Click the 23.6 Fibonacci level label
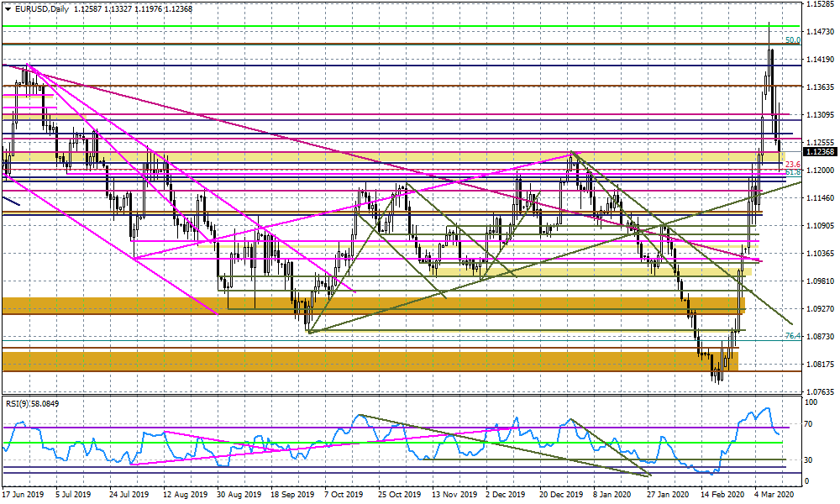 [x=792, y=165]
